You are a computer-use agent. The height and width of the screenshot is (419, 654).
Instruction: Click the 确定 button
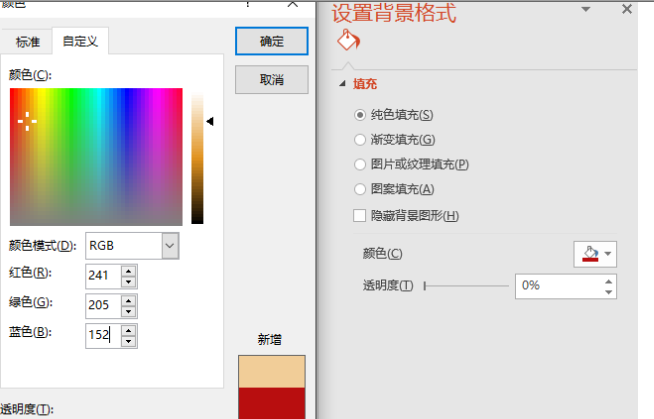[x=272, y=41]
